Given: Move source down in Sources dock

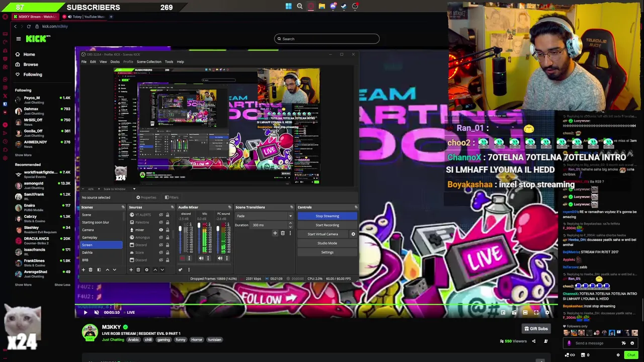Looking at the screenshot, I should 162,269.
